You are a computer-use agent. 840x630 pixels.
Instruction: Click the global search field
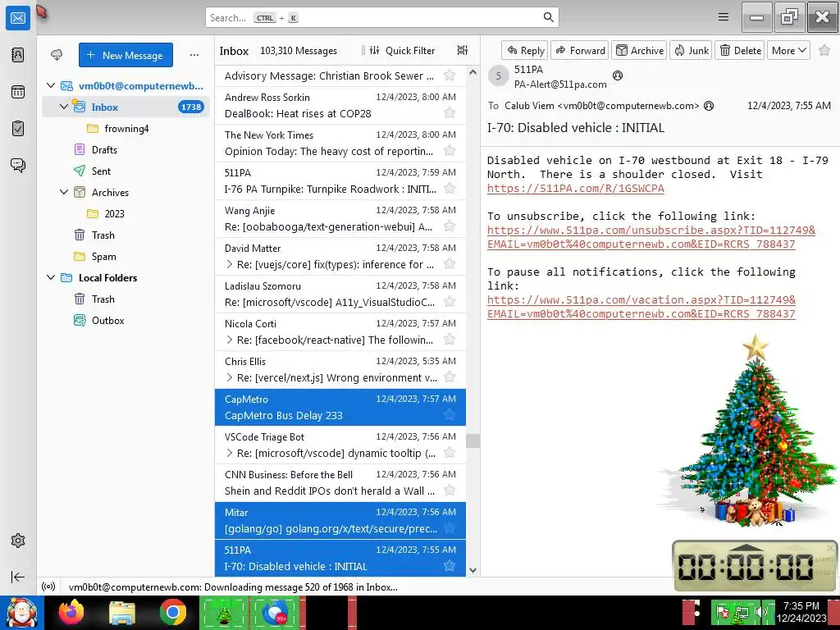click(x=382, y=17)
